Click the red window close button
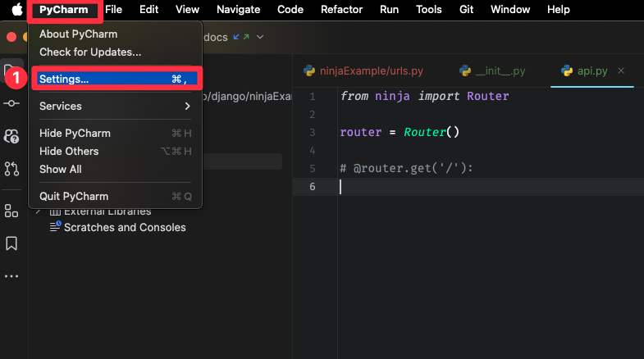This screenshot has width=644, height=359. point(11,37)
